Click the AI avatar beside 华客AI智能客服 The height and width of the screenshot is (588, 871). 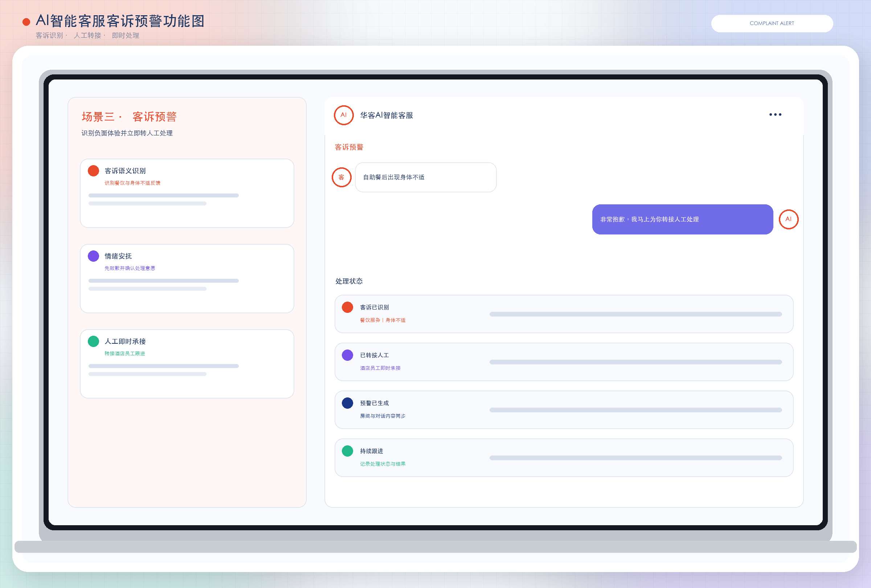343,115
